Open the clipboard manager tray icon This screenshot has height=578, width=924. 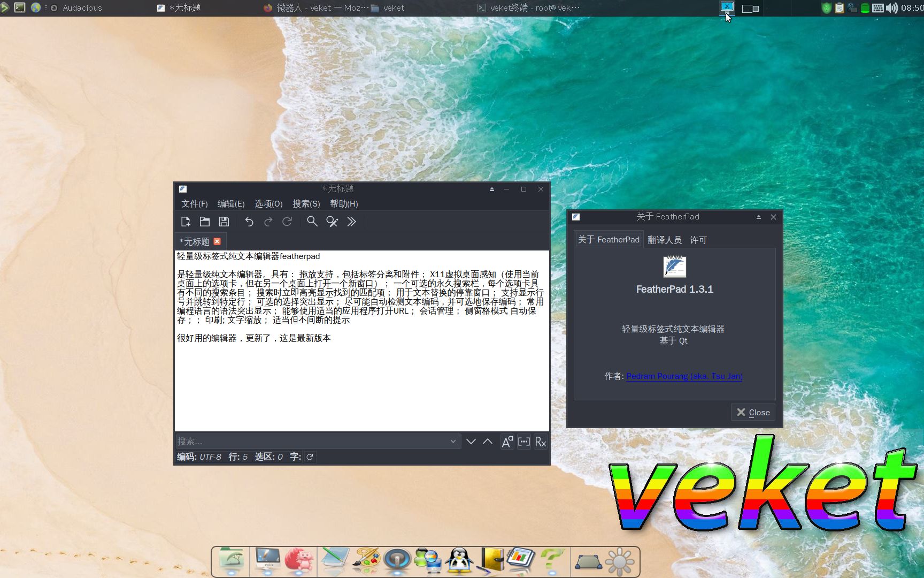point(840,8)
